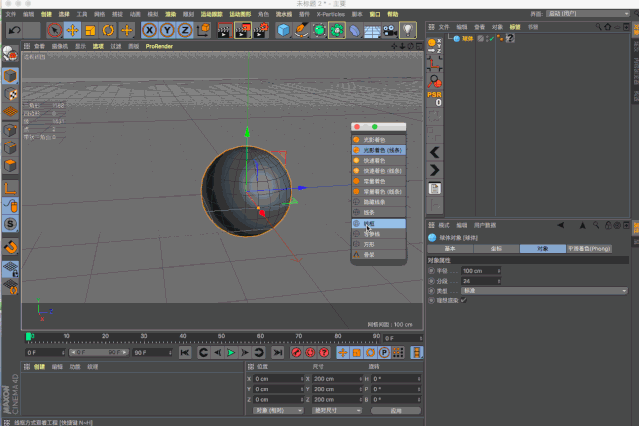Choose 线框 wireframe in display popup
This screenshot has width=639, height=426.
tap(379, 223)
